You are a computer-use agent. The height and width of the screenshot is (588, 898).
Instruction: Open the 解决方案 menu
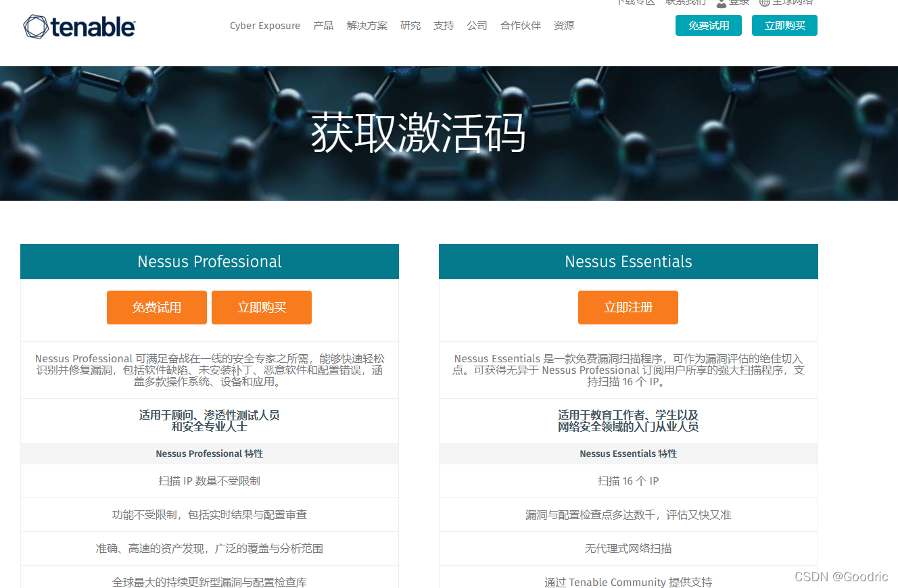pyautogui.click(x=367, y=26)
